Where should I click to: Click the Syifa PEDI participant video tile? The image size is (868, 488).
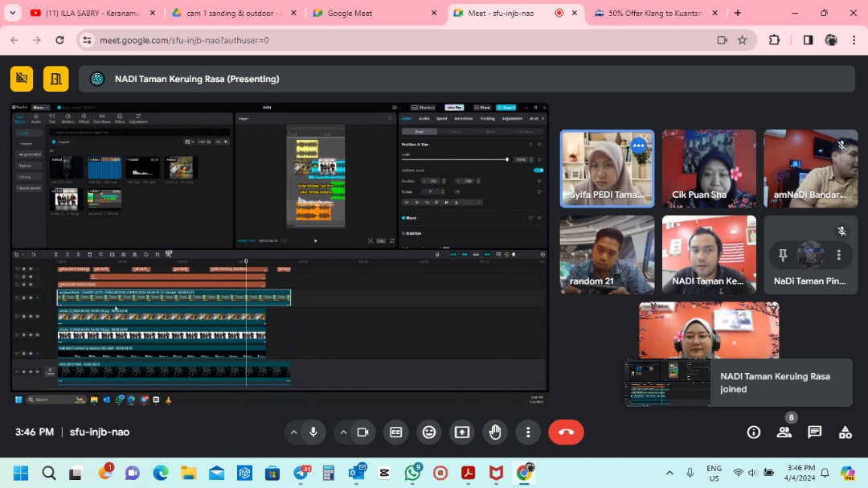pyautogui.click(x=607, y=169)
